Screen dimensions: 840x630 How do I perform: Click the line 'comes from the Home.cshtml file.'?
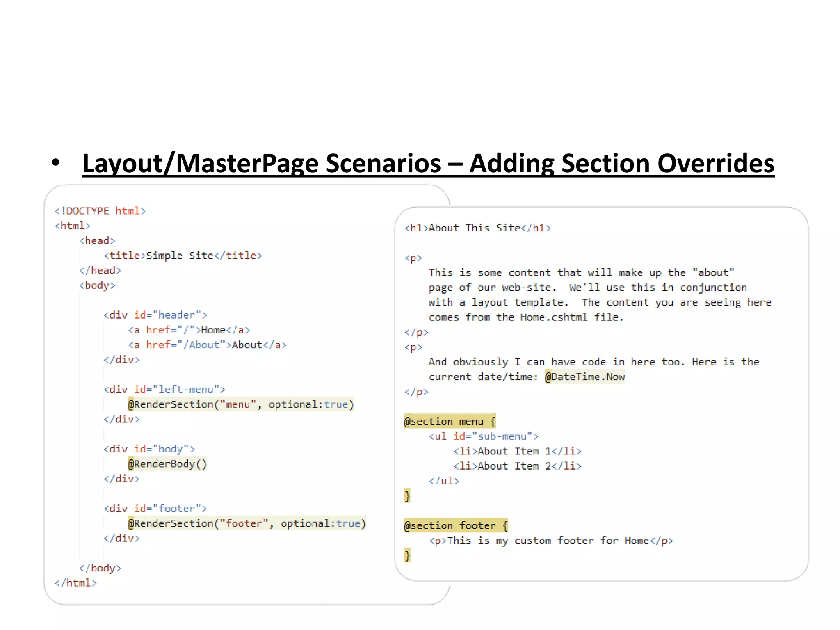click(x=526, y=317)
